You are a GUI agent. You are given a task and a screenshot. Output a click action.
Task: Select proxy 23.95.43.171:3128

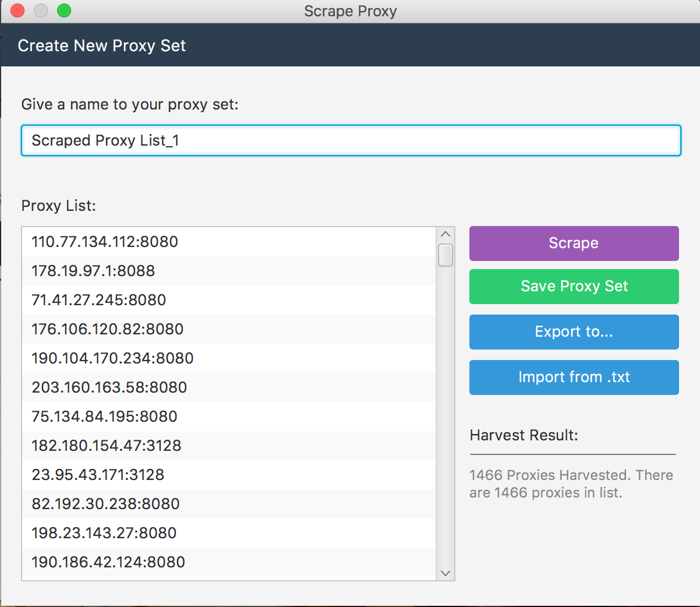pyautogui.click(x=98, y=475)
